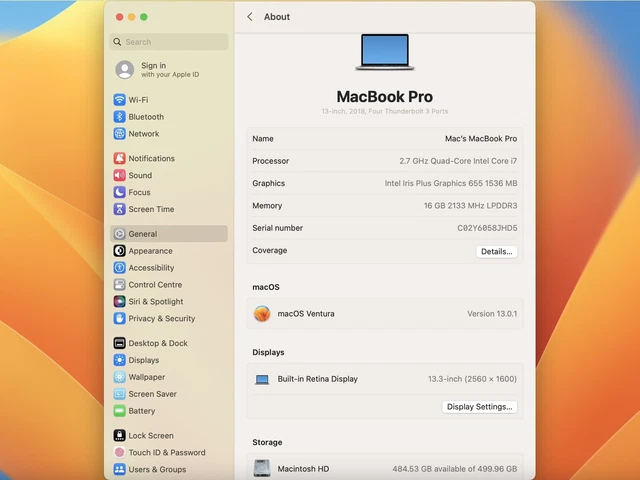Click the 16 GB 2133 MHz memory value

[470, 206]
